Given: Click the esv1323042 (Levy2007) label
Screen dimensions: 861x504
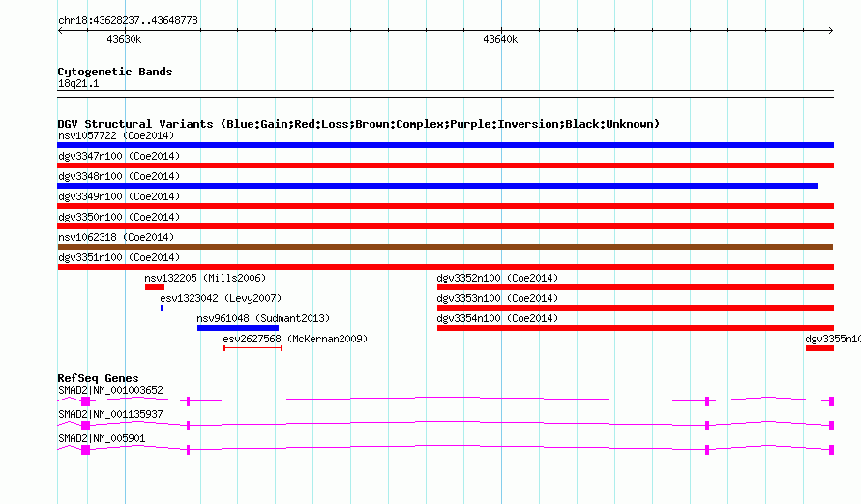Looking at the screenshot, I should (221, 298).
